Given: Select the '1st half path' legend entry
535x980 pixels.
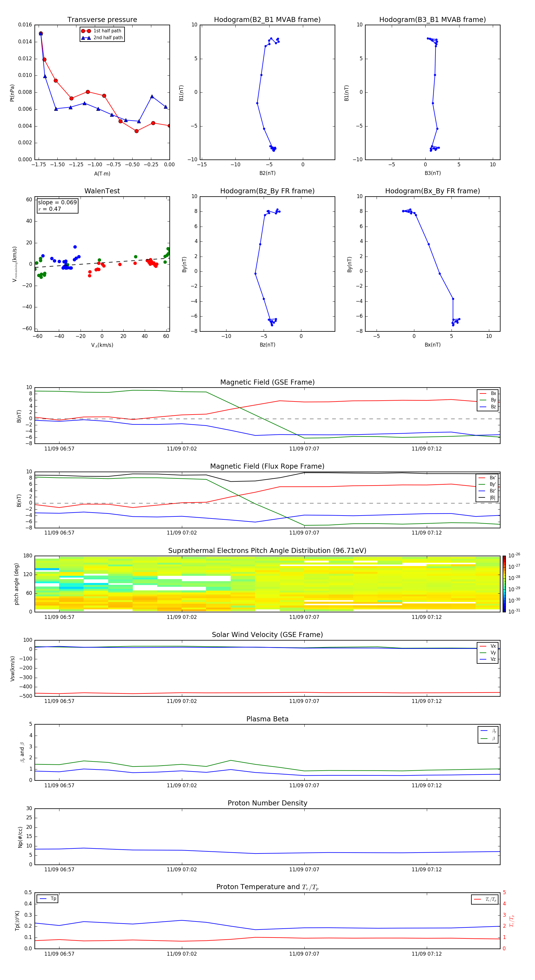Looking at the screenshot, I should tap(102, 31).
